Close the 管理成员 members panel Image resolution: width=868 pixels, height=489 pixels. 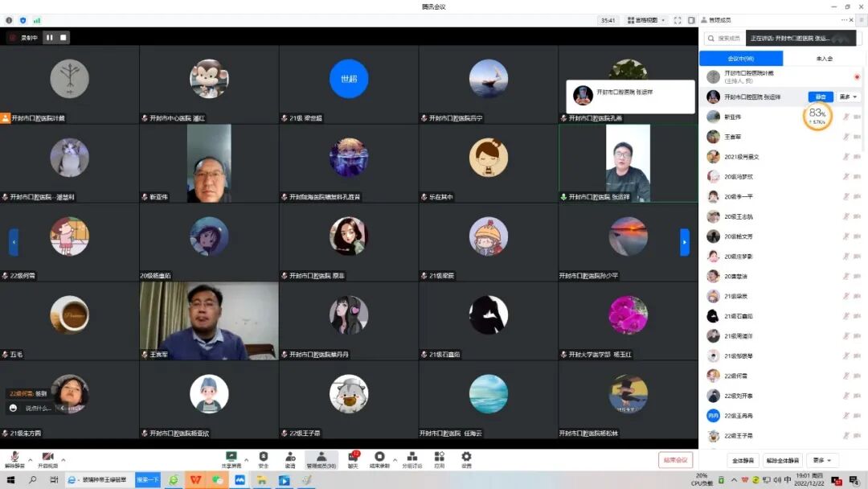[x=851, y=20]
